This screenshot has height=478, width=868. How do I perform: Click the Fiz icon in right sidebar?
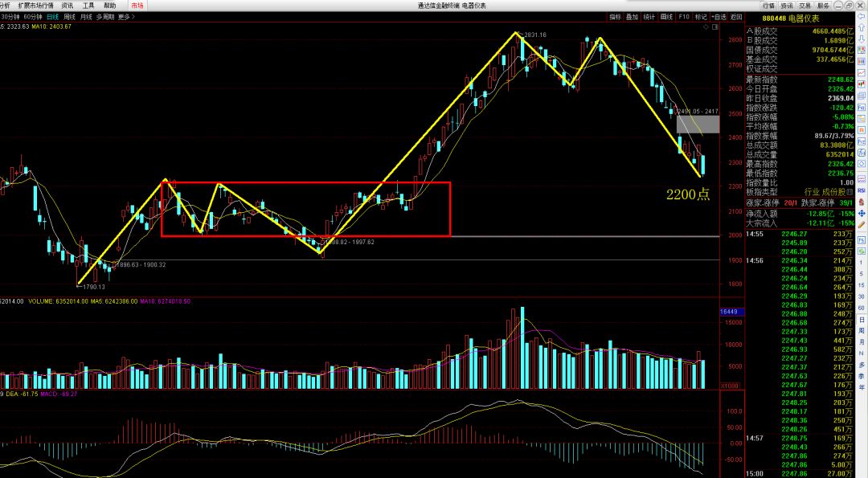point(862,141)
